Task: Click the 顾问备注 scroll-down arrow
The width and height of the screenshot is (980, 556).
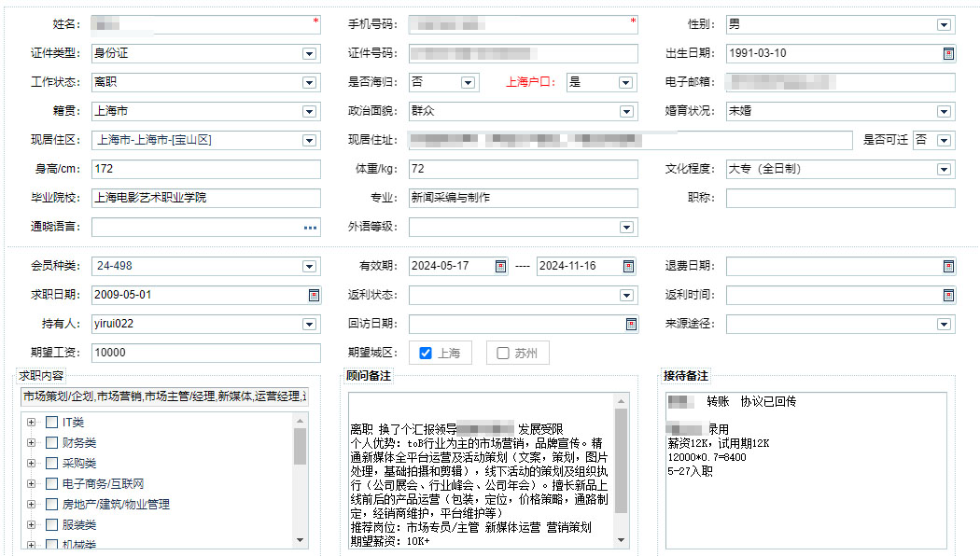Action: (622, 540)
